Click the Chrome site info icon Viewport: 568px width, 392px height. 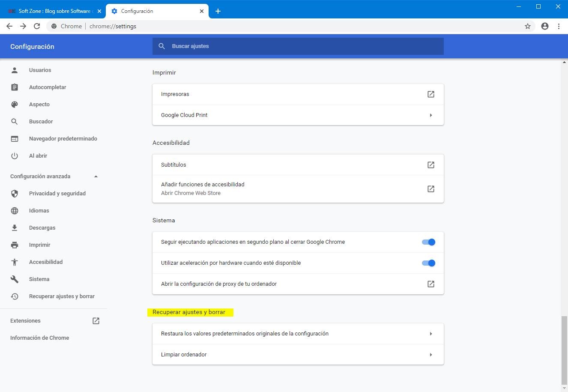(54, 26)
